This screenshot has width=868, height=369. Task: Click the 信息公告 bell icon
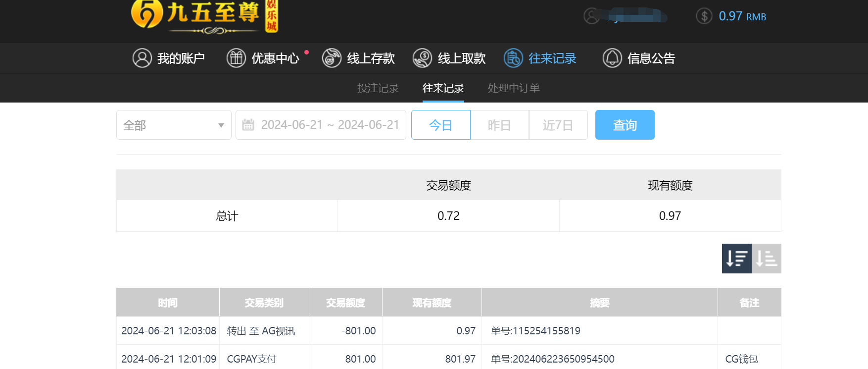click(x=612, y=58)
